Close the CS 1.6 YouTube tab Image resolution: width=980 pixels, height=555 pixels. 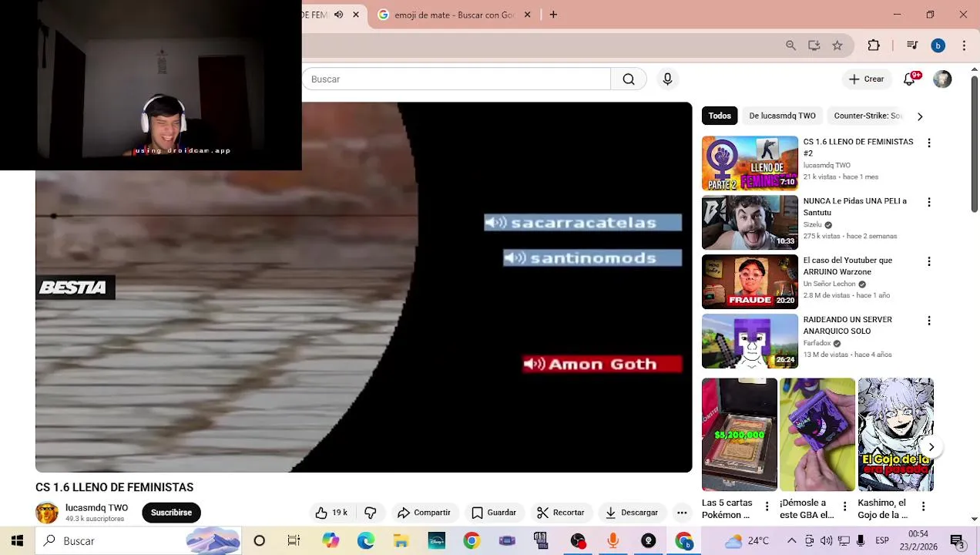click(x=356, y=15)
